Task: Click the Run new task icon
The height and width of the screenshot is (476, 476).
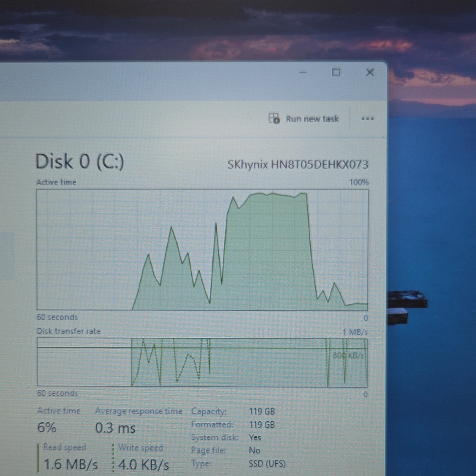Action: [x=274, y=118]
